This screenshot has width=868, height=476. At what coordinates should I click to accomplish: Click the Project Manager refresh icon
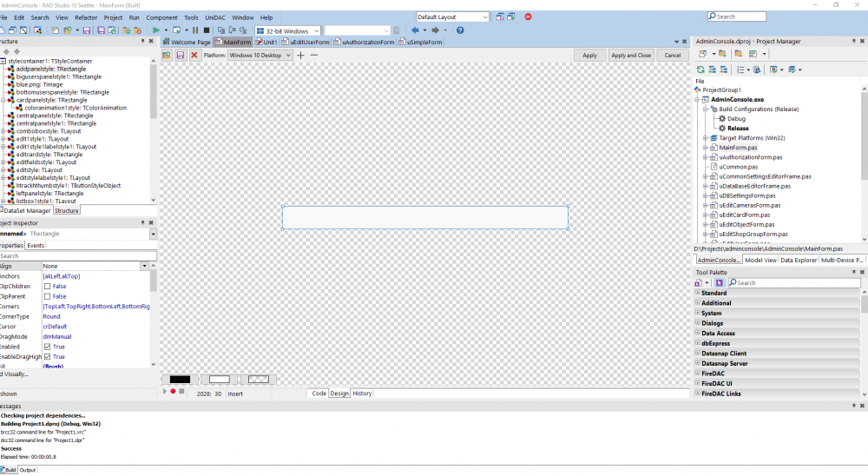pyautogui.click(x=700, y=69)
